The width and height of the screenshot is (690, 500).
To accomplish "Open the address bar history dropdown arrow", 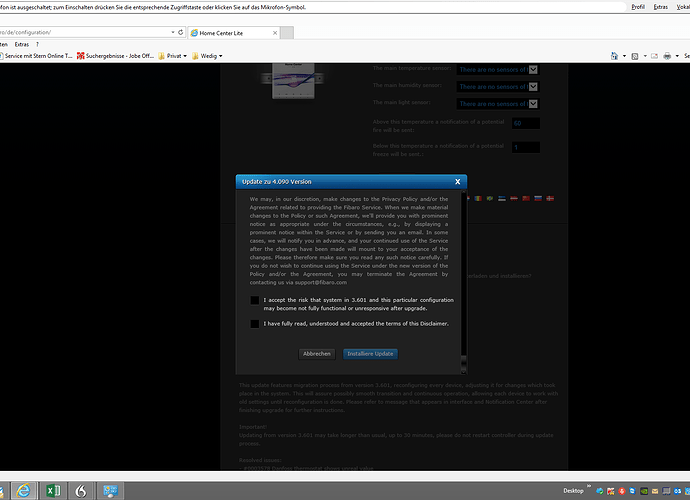I will (173, 33).
